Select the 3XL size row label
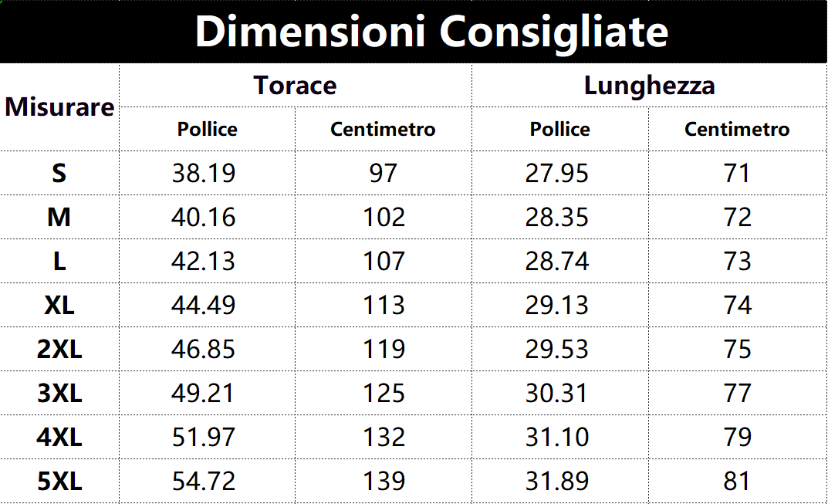This screenshot has width=828, height=504. click(59, 394)
